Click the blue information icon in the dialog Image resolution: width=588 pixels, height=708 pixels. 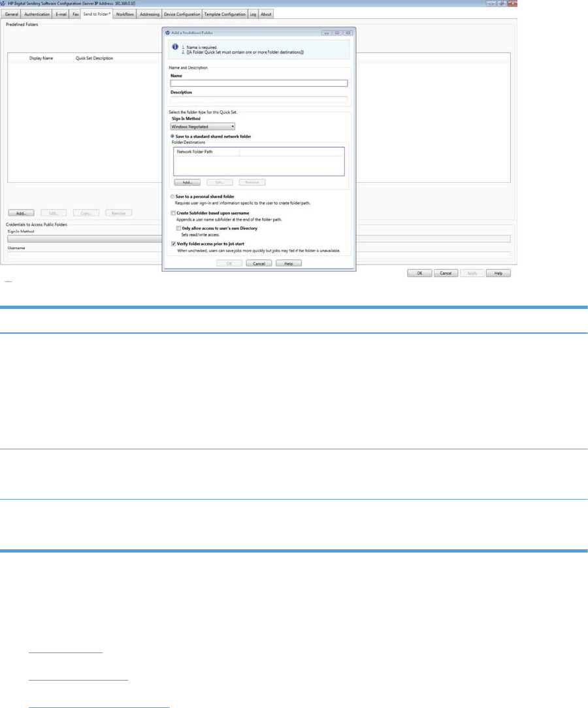[175, 46]
